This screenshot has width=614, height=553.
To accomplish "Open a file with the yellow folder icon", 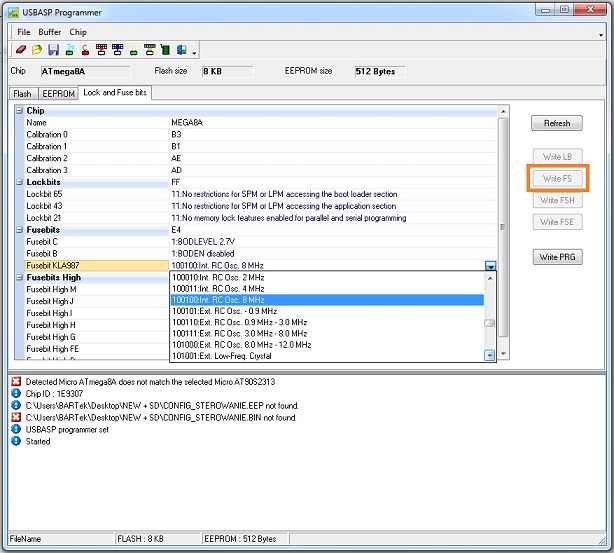I will (x=37, y=50).
